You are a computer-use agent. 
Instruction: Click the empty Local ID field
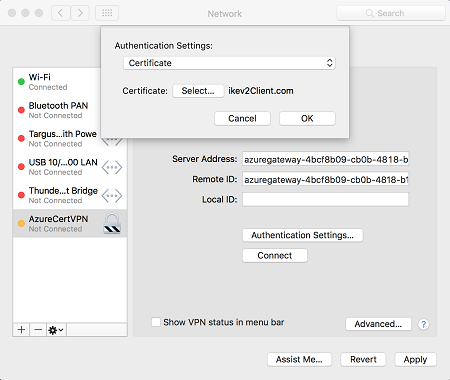[x=325, y=199]
